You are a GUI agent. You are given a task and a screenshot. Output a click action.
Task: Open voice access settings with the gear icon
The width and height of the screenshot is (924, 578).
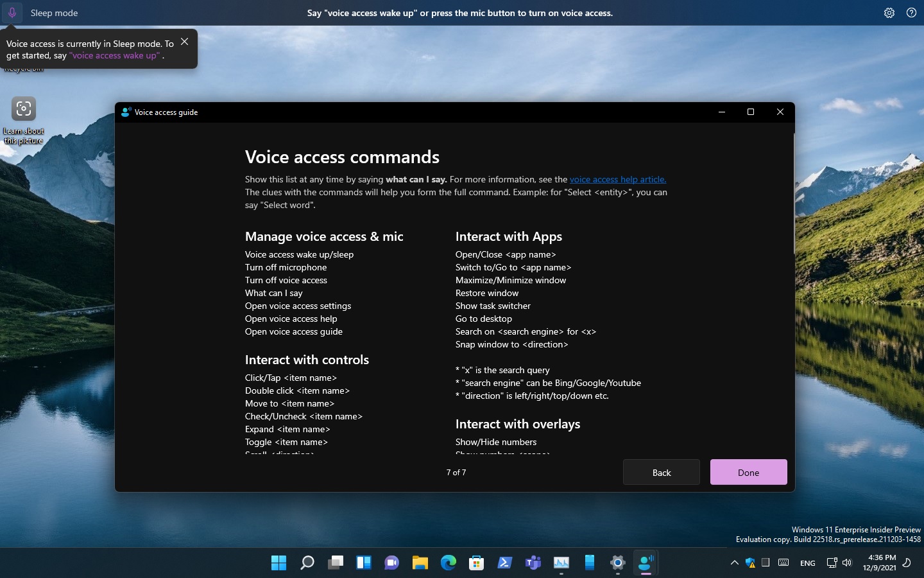pos(889,13)
